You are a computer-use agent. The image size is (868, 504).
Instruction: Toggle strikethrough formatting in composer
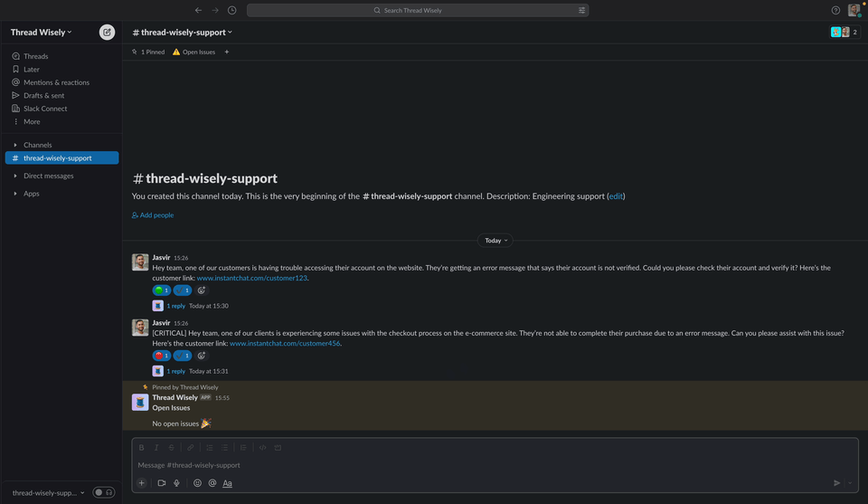point(172,448)
